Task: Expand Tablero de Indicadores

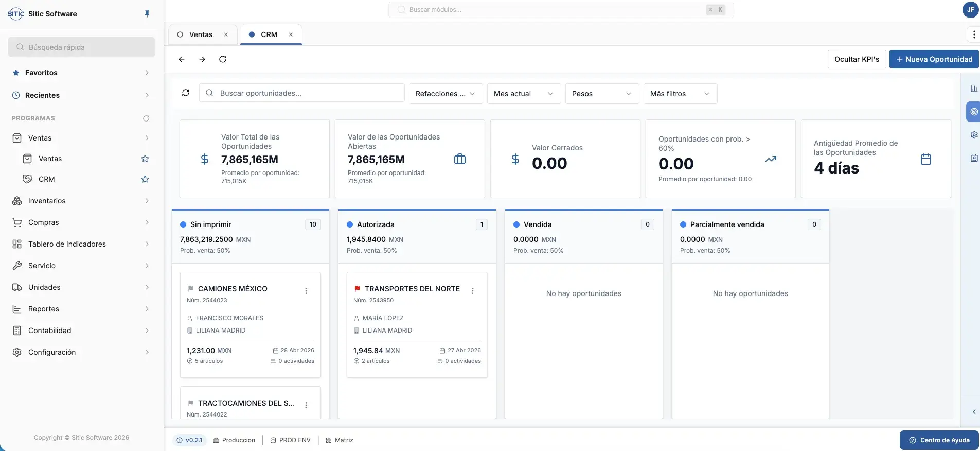Action: 81,244
